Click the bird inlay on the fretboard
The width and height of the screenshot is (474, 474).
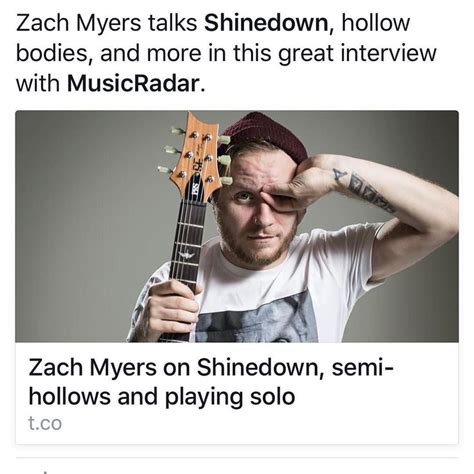188,255
